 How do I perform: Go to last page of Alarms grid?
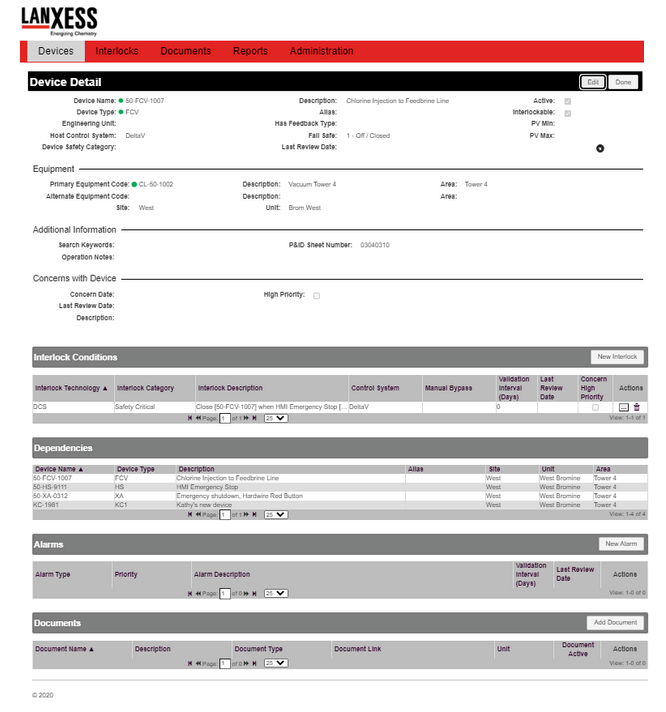coord(254,593)
